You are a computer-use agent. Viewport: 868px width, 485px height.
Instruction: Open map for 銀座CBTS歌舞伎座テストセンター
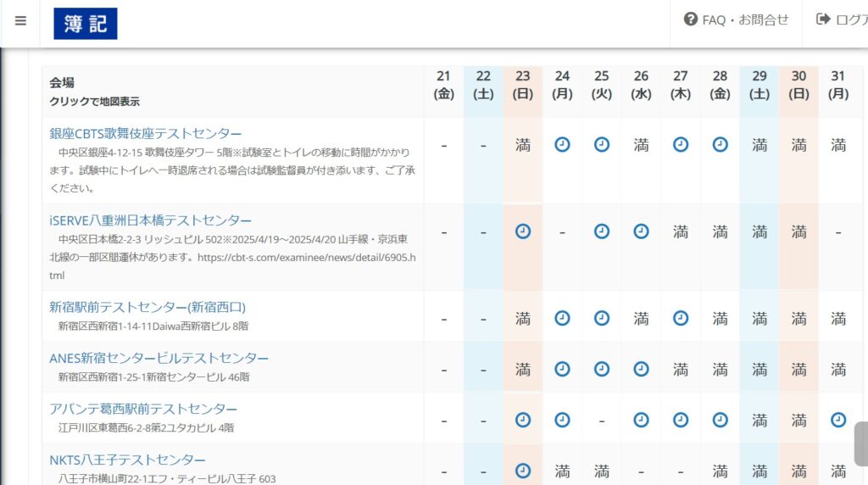146,133
